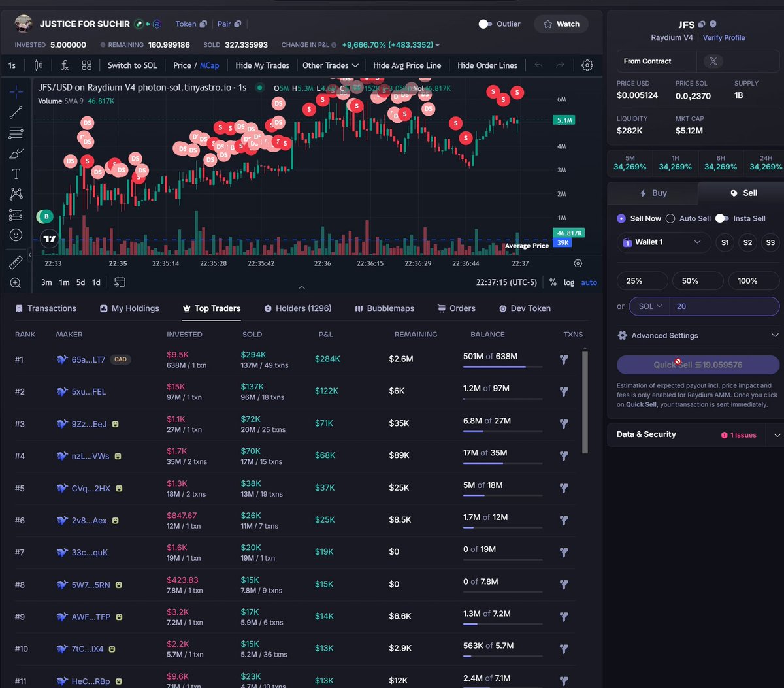The image size is (784, 688).
Task: Filter trades for maker 65a...LT7
Action: tap(564, 359)
